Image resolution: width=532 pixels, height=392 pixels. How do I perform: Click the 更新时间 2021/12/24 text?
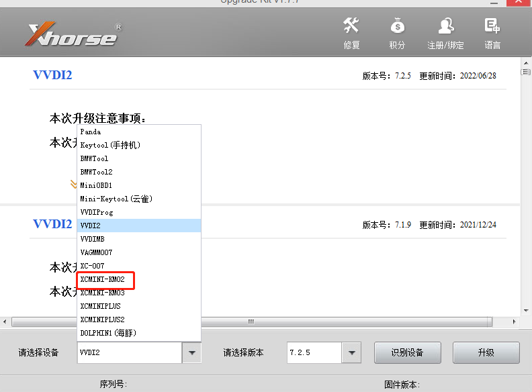coord(457,225)
